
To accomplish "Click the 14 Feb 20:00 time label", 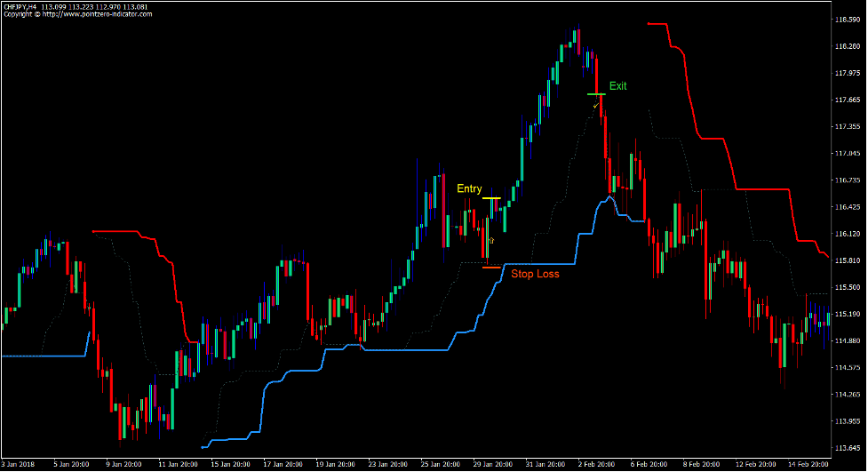I will coord(807,464).
